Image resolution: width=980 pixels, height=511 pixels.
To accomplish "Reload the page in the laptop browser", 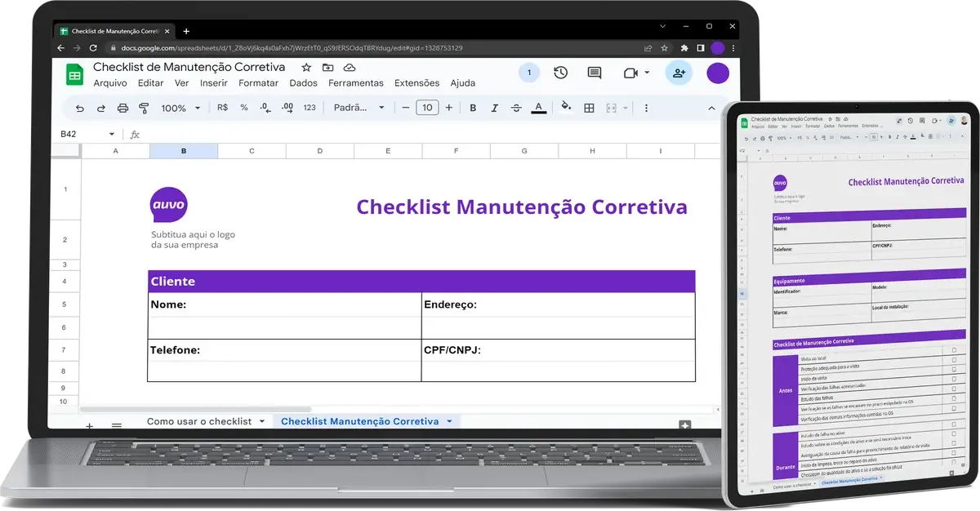I will [93, 48].
